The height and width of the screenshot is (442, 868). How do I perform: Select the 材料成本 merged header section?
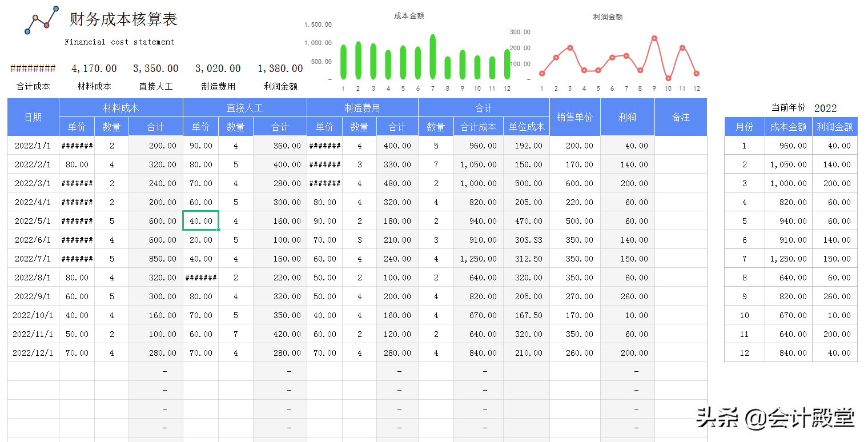coord(120,107)
